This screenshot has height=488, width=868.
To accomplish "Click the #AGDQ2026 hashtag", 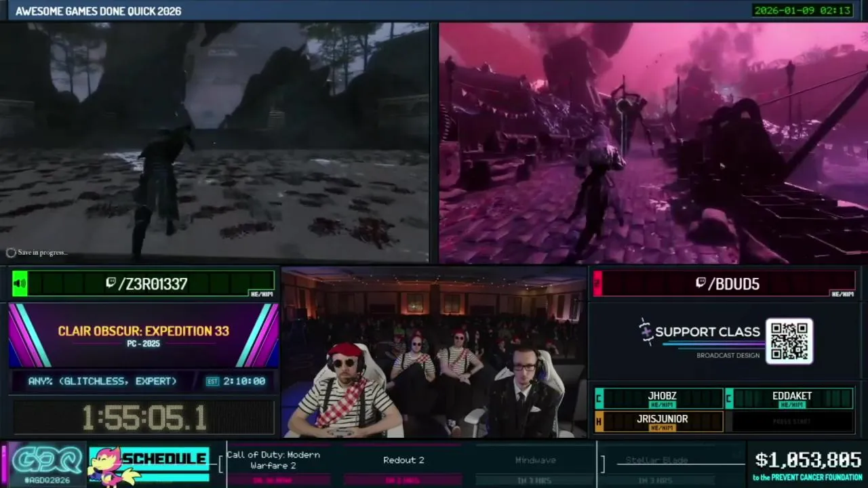I will 47,480.
